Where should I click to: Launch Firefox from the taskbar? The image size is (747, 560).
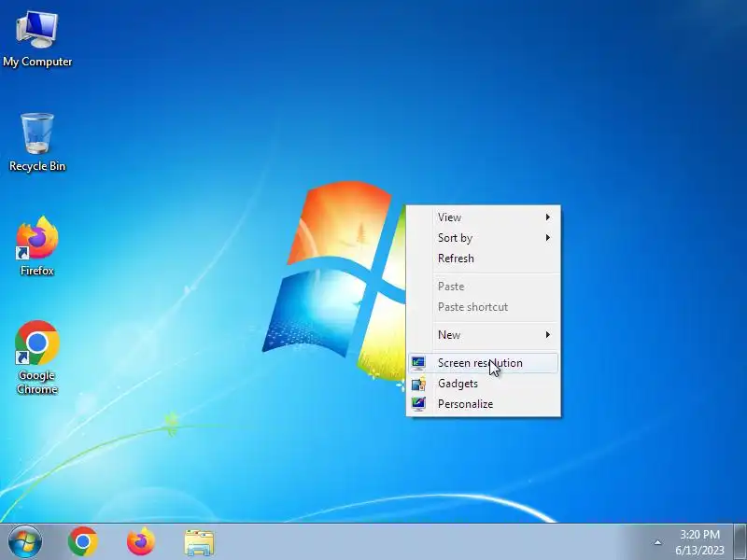141,542
